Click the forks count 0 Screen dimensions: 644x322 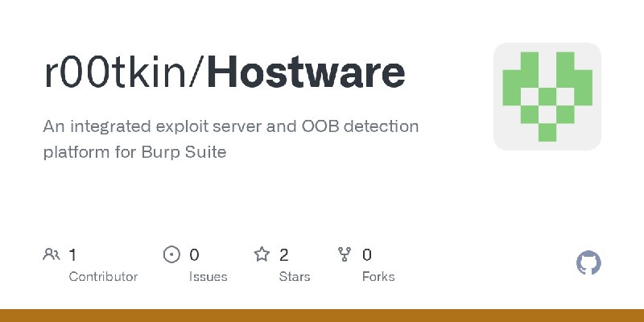367,255
